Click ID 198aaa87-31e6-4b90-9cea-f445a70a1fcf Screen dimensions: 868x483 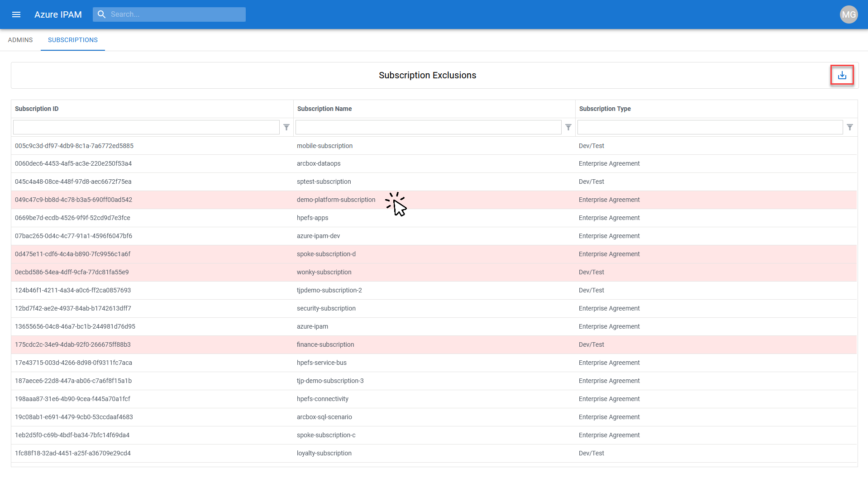tap(72, 399)
